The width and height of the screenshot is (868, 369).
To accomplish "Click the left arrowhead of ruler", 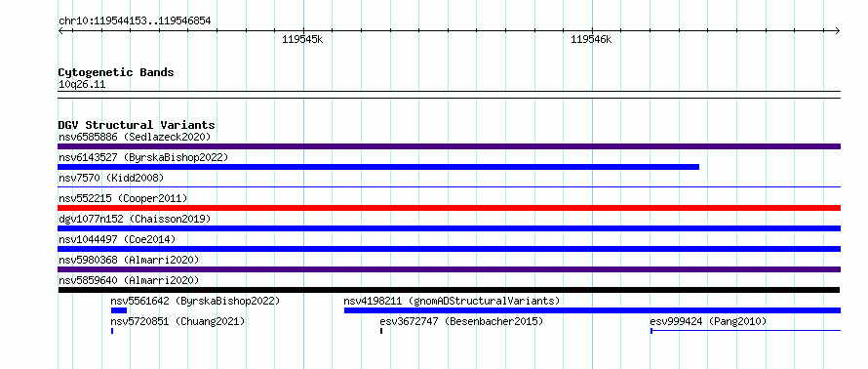I will [60, 30].
